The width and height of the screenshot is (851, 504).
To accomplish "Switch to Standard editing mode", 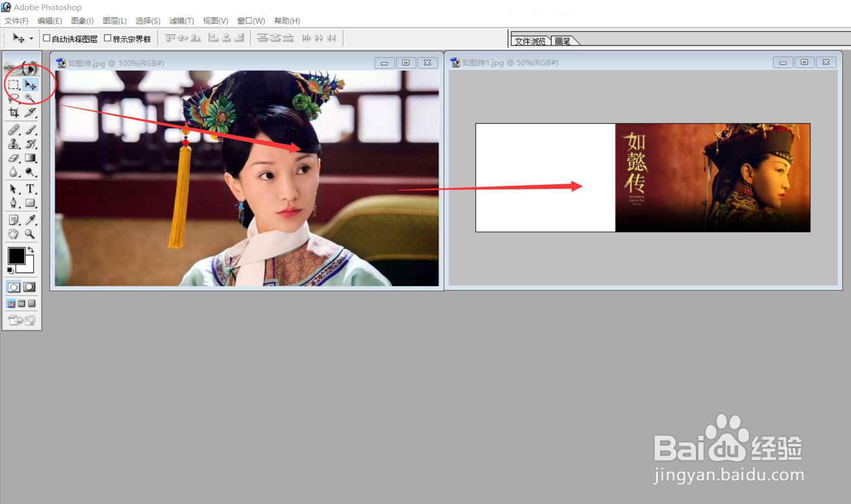I will (14, 287).
